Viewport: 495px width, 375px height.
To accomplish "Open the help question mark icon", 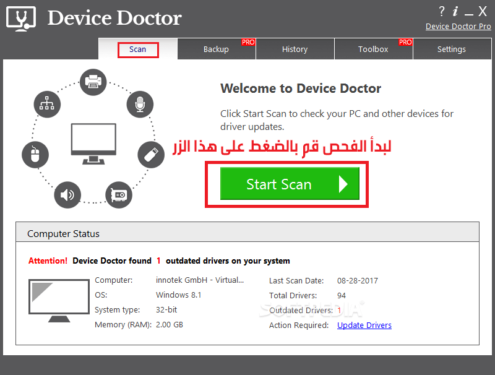I will pos(441,12).
